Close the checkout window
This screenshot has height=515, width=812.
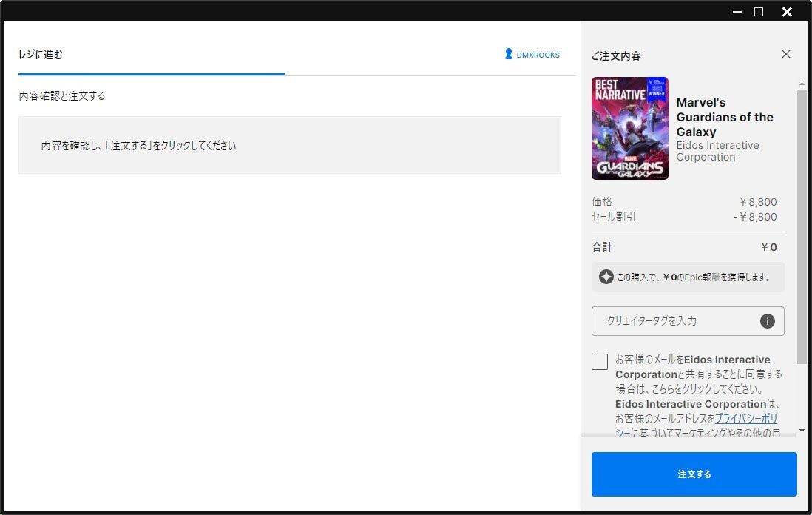point(787,12)
